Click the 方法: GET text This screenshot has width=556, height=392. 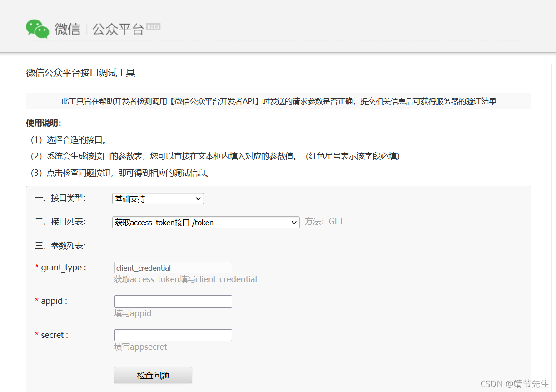324,222
